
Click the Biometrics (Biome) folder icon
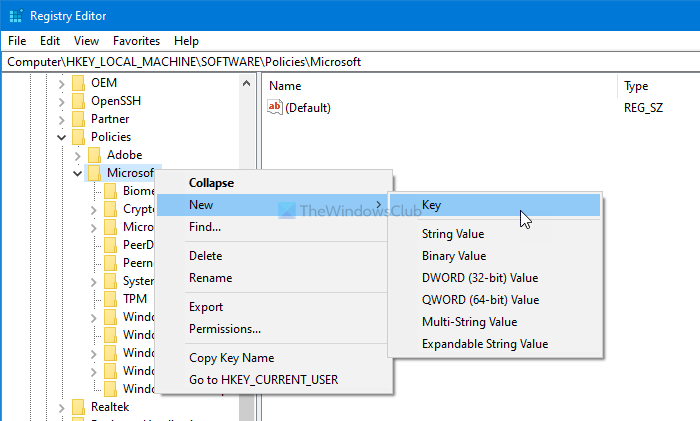tap(110, 191)
